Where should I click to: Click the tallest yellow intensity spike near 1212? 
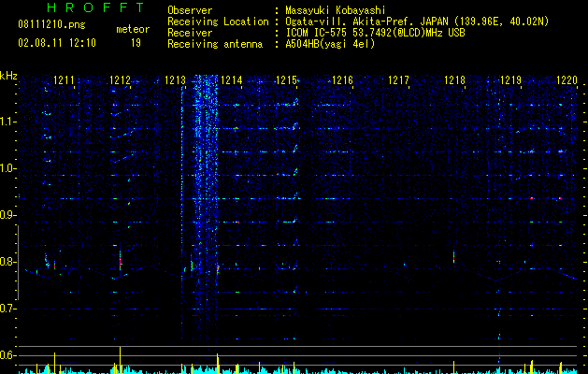(120, 360)
